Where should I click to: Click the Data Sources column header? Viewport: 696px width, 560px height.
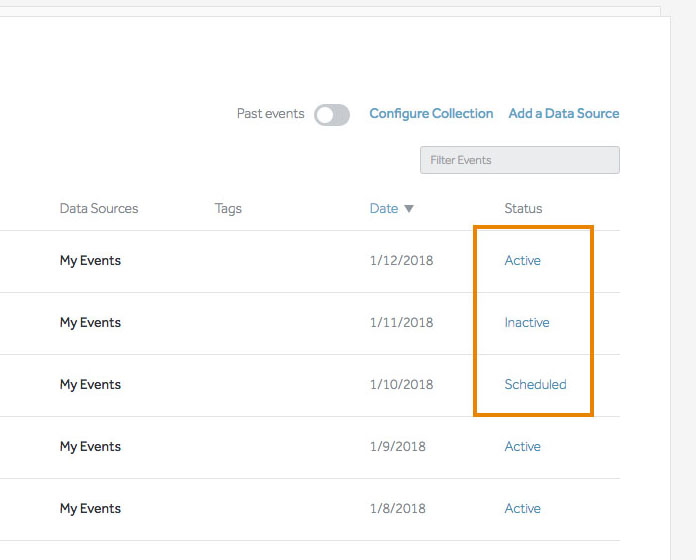click(99, 209)
